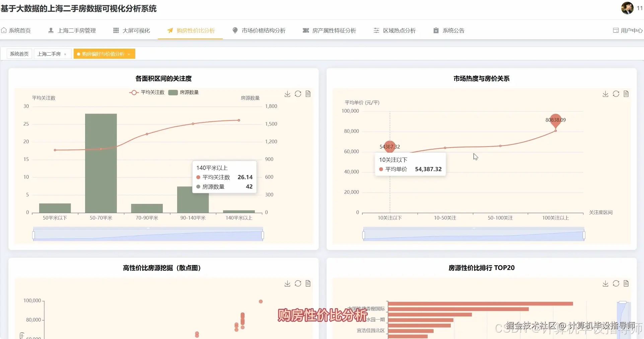Close the 上海二手房 breadcrumb tab
Viewport: 644px width, 339px height.
65,54
